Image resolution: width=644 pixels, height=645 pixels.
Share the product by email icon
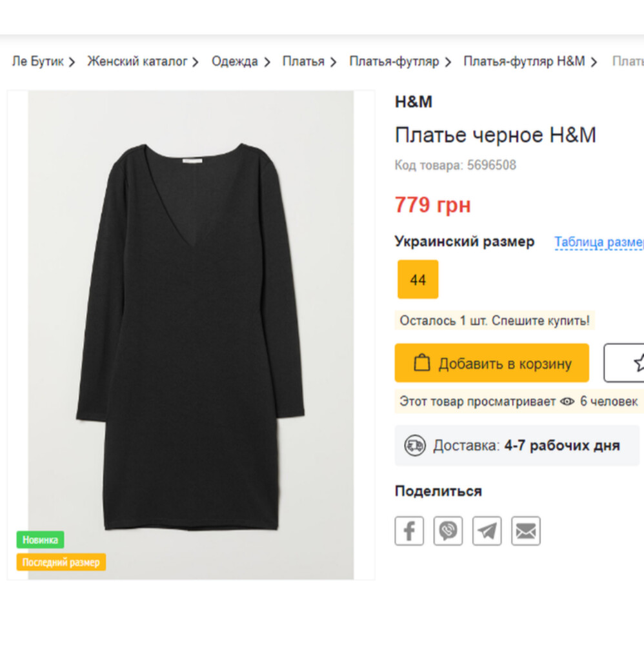click(x=526, y=531)
